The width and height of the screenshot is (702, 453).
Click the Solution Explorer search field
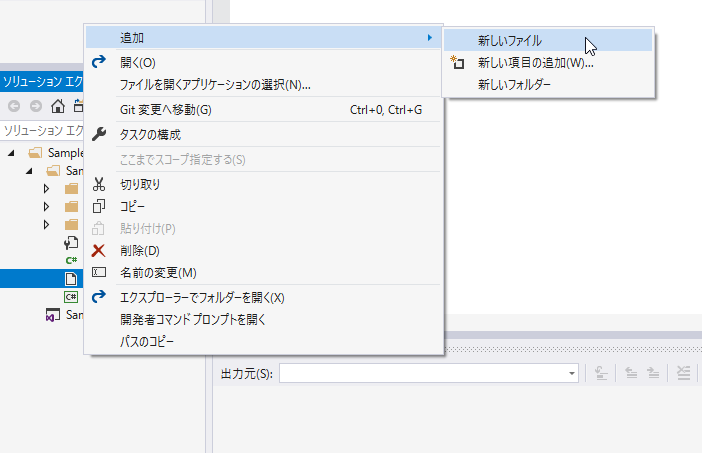click(42, 130)
